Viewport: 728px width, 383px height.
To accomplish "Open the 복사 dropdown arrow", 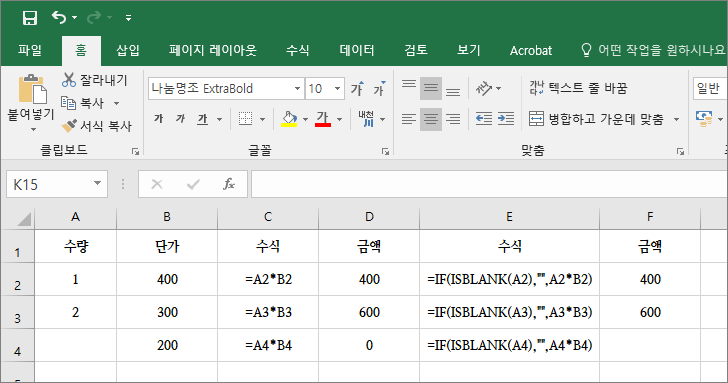I will coord(117,103).
